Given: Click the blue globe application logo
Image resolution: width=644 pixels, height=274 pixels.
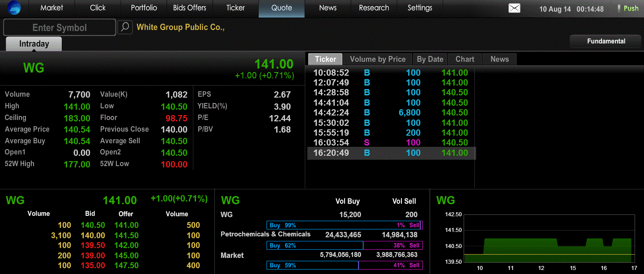Looking at the screenshot, I should 14,8.
